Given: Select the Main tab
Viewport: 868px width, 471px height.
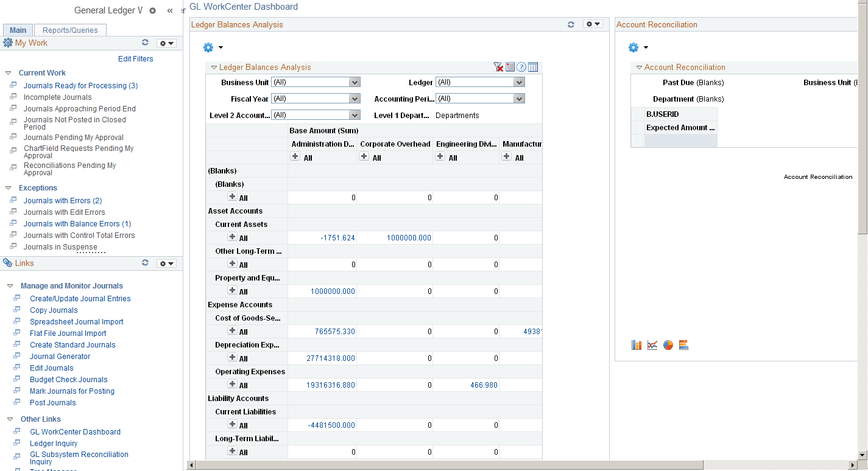Looking at the screenshot, I should (x=18, y=29).
